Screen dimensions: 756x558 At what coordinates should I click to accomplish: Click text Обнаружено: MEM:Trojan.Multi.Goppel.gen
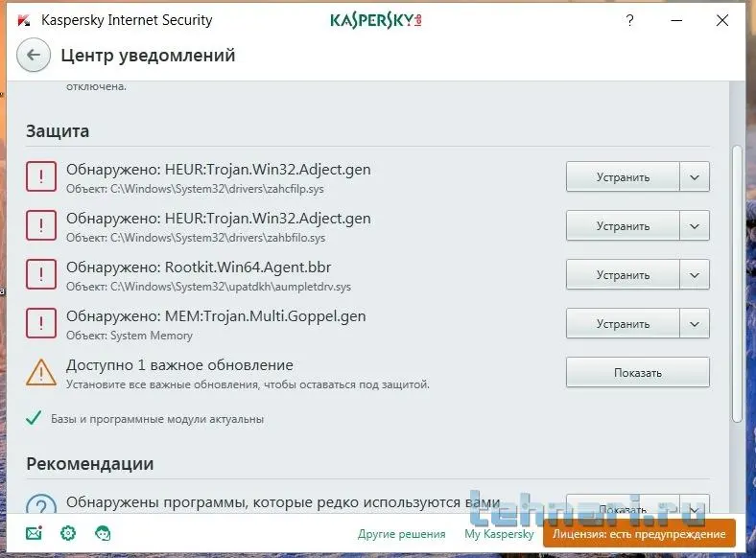click(x=216, y=316)
